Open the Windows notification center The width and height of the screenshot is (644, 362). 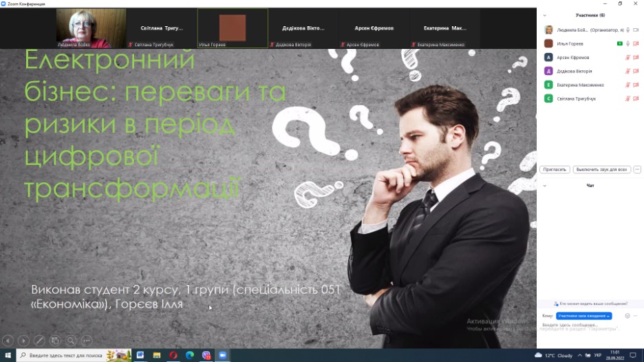[633, 355]
